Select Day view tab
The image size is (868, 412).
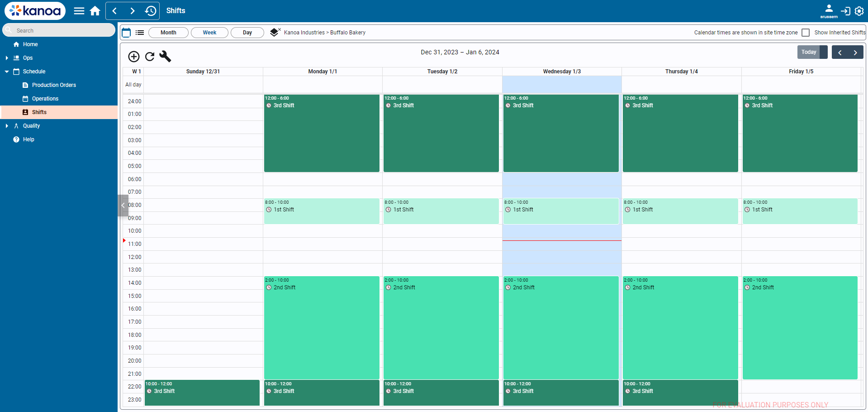(247, 33)
